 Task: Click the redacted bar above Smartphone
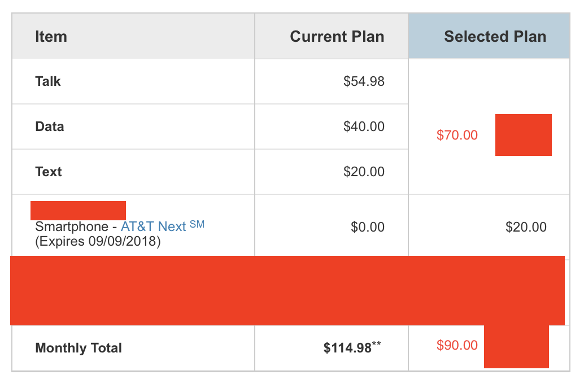click(78, 210)
